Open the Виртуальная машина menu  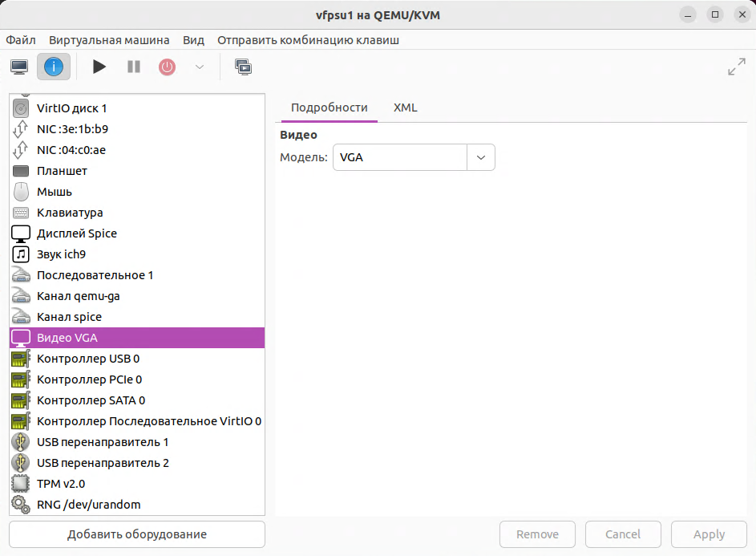[x=109, y=40]
